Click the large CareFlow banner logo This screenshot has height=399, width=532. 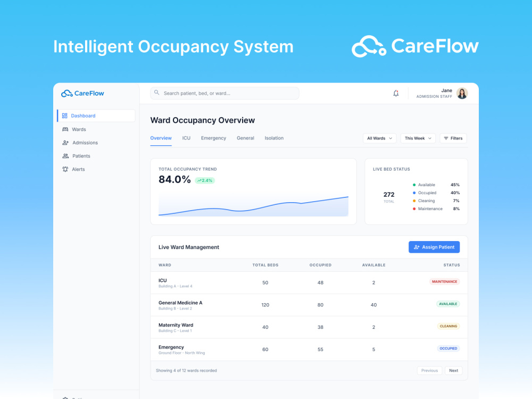pyautogui.click(x=415, y=46)
